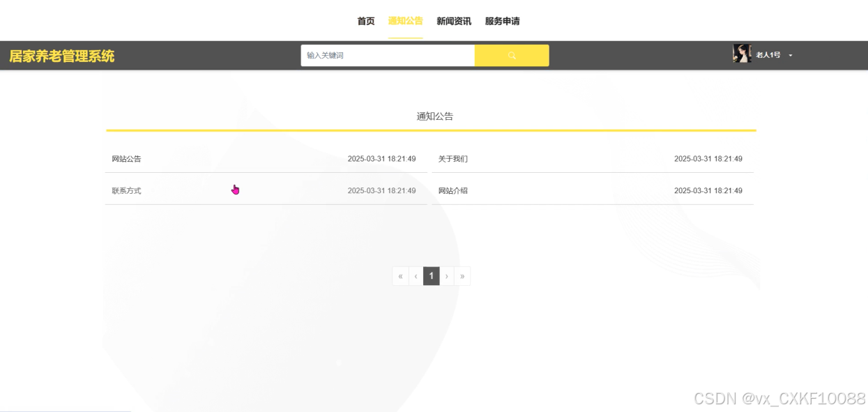Switch to the 服务申请 navigation tab

[503, 22]
